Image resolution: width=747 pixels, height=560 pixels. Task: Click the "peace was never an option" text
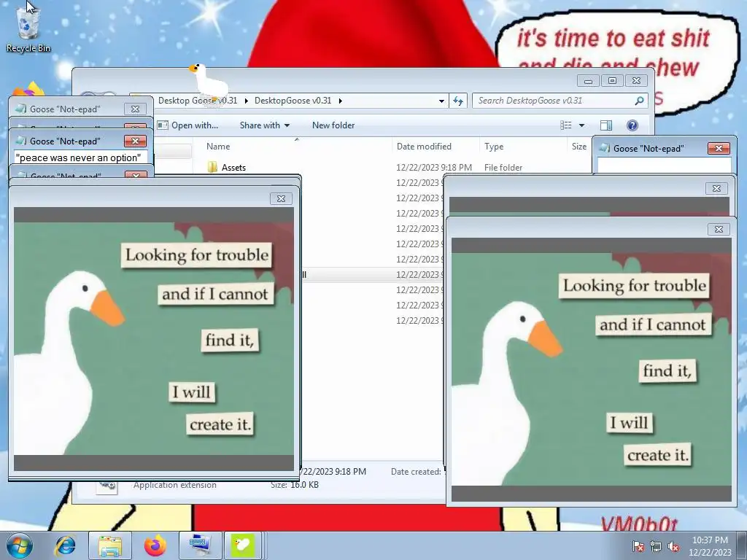tap(78, 157)
